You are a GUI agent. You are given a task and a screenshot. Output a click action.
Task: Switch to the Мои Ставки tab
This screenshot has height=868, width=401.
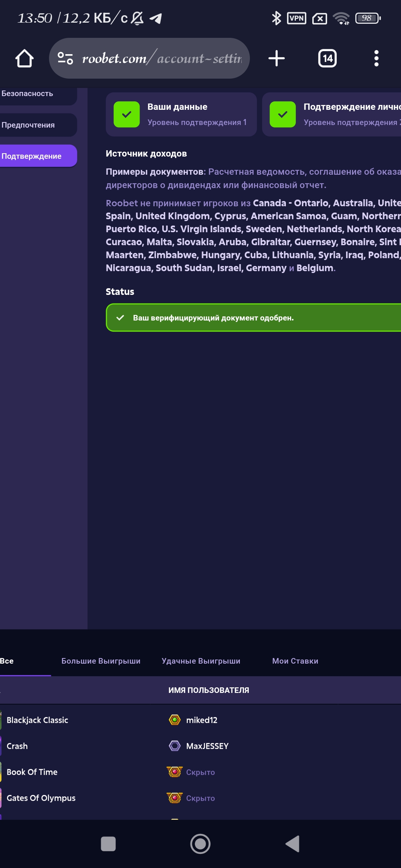(x=295, y=661)
